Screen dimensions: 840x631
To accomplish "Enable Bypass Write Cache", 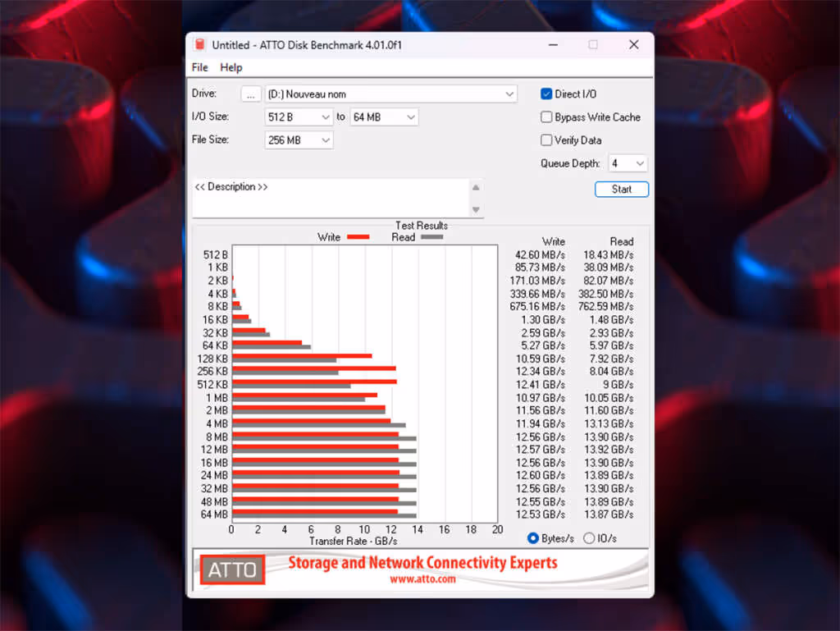I will [x=546, y=117].
